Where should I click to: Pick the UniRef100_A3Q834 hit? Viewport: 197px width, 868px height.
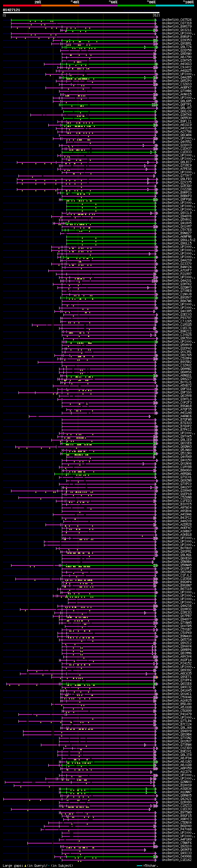click(177, 789)
